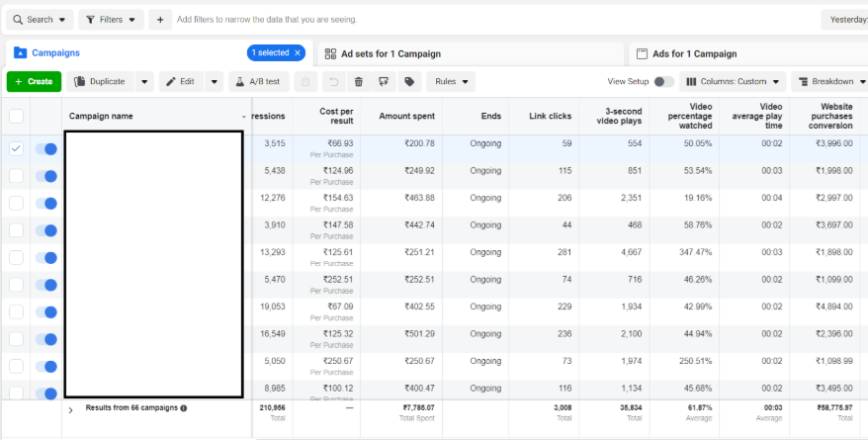Sort by 3-second video plays header
The width and height of the screenshot is (868, 440).
click(619, 116)
